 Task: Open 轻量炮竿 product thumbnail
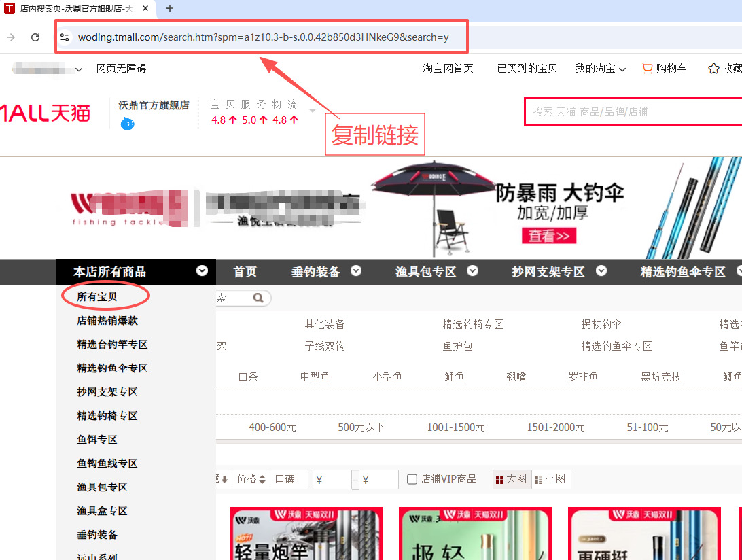pos(306,533)
